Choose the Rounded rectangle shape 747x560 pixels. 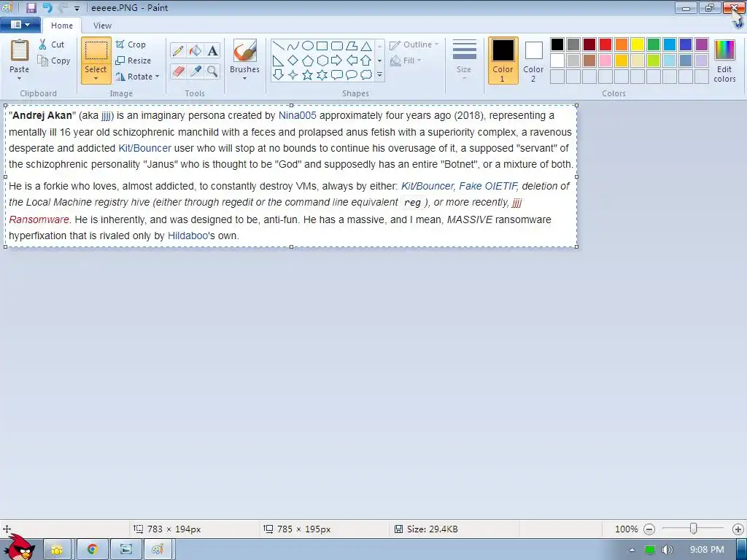pos(337,46)
